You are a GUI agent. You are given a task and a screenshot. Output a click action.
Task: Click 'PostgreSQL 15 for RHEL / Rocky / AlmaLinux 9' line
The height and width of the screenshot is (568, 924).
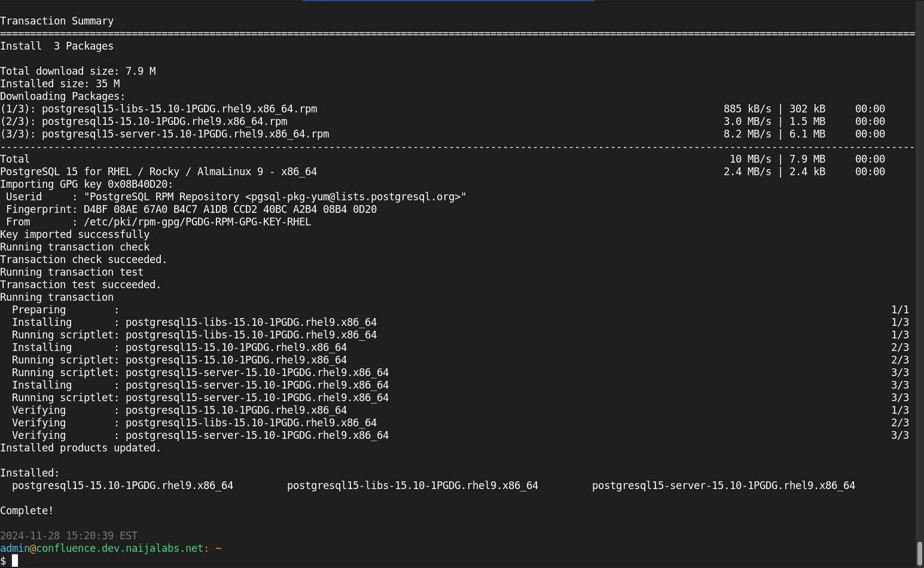coord(158,172)
